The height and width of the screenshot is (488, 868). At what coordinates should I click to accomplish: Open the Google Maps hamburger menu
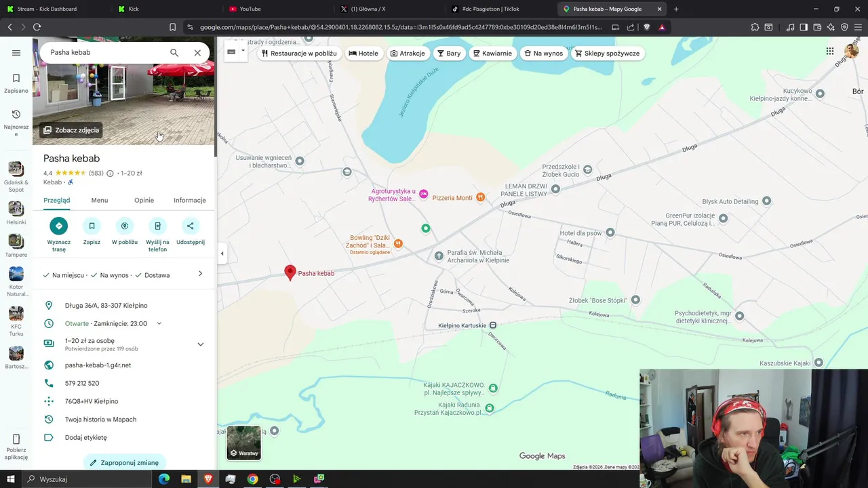[x=16, y=53]
